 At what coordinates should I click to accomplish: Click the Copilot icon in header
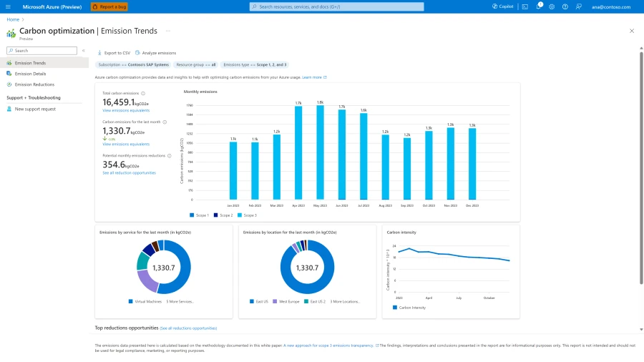(494, 6)
